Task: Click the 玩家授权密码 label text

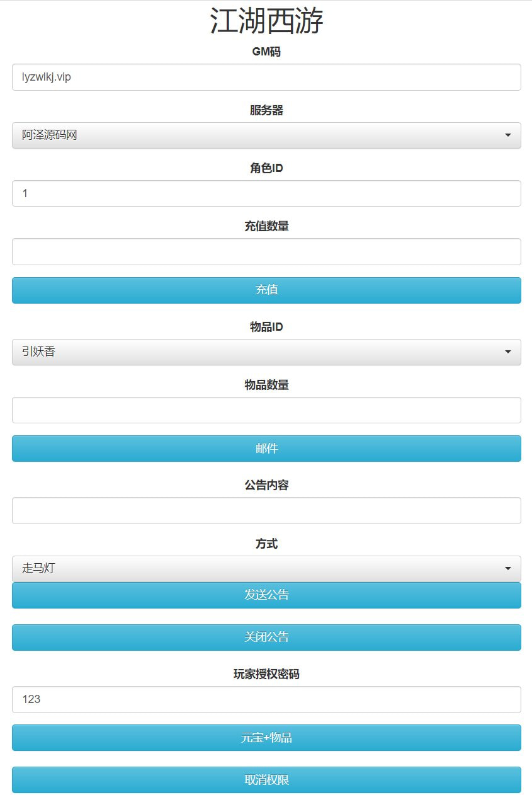Action: [266, 674]
